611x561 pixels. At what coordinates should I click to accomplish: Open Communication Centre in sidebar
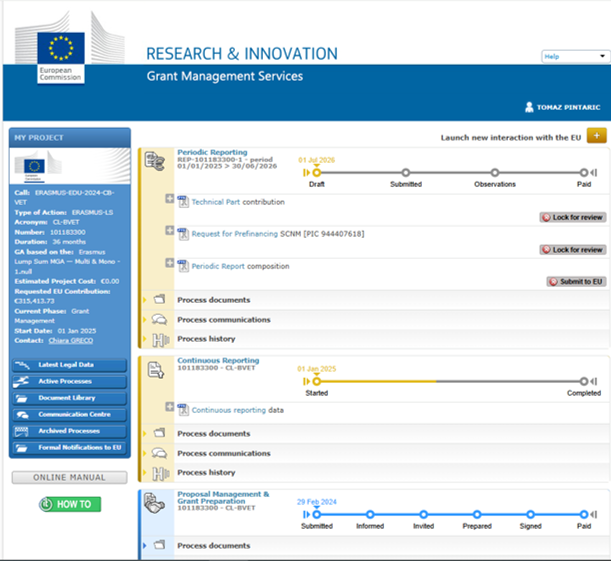(69, 415)
